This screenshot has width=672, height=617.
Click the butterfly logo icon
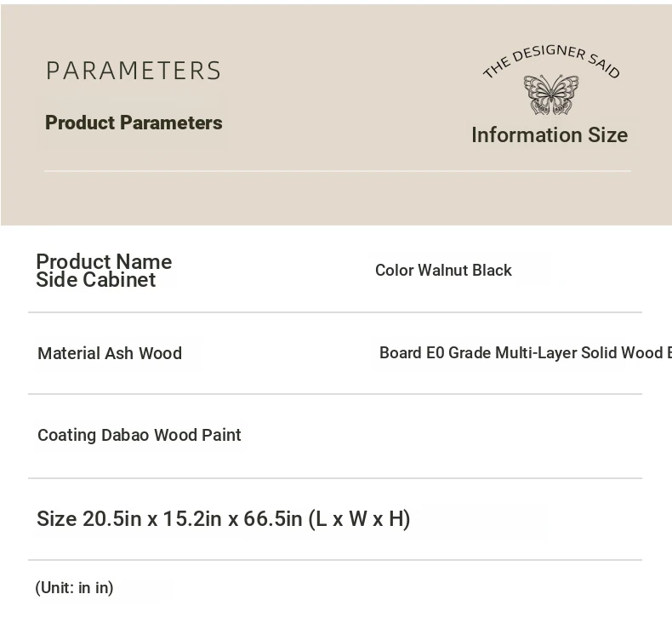[x=551, y=94]
